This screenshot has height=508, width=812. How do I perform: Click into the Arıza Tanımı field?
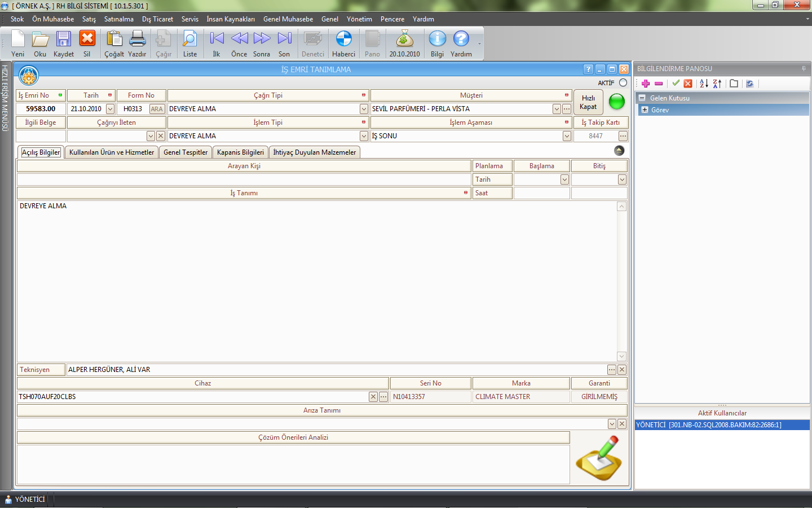(x=311, y=424)
